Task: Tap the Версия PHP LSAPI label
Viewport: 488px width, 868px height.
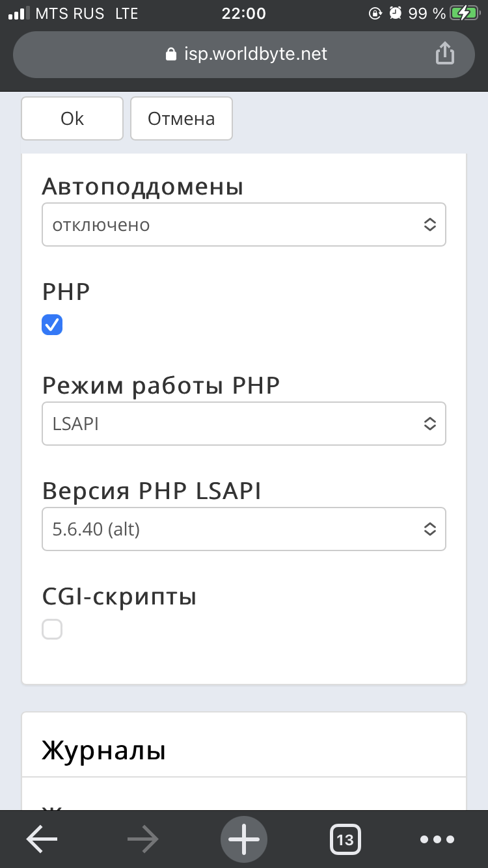Action: [152, 491]
